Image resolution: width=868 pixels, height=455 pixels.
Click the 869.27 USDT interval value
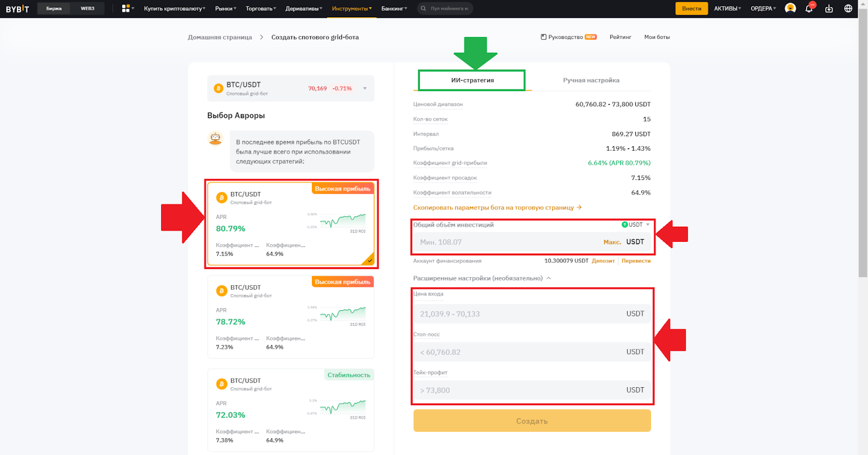click(x=631, y=134)
